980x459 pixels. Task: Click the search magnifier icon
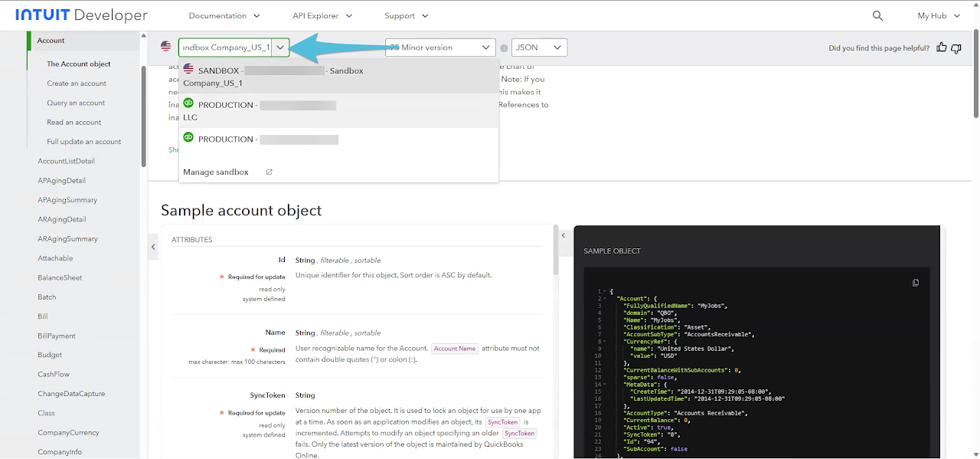point(877,15)
